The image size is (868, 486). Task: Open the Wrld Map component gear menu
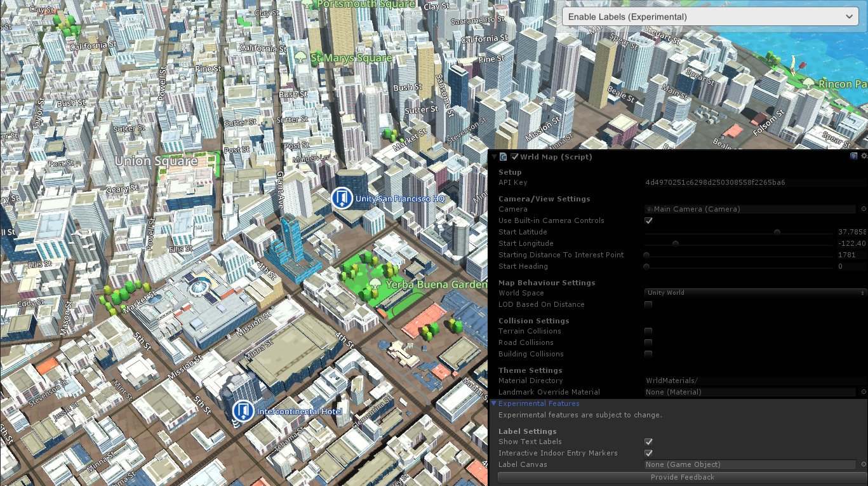[x=864, y=156]
